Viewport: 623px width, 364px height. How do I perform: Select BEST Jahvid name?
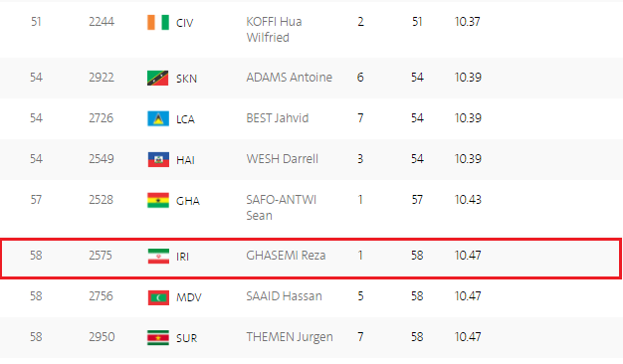[x=278, y=118]
